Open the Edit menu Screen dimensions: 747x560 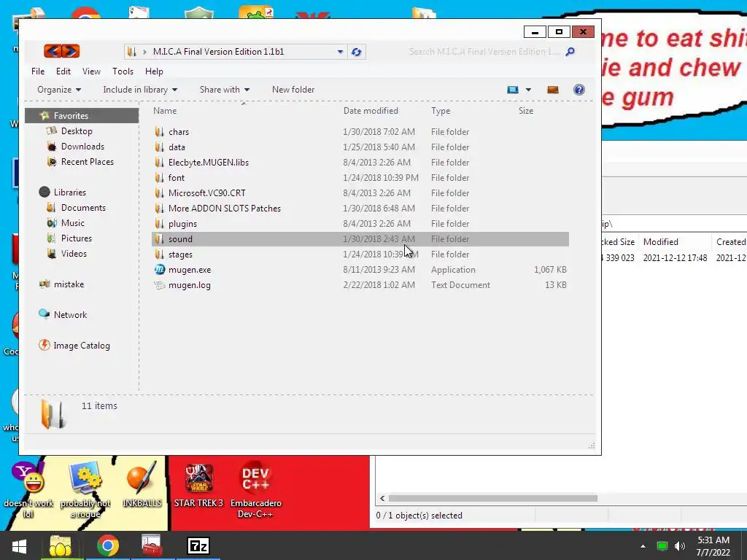pos(63,71)
